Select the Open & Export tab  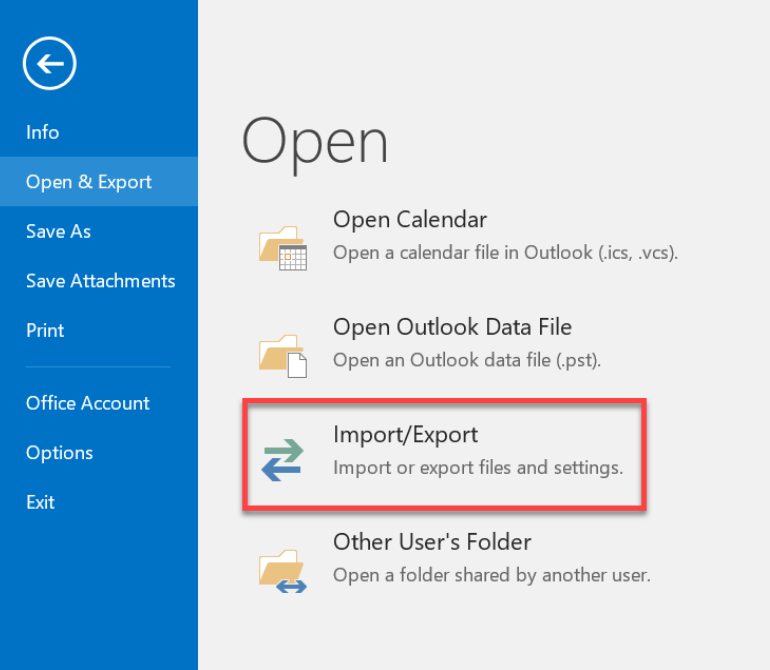[x=99, y=182]
